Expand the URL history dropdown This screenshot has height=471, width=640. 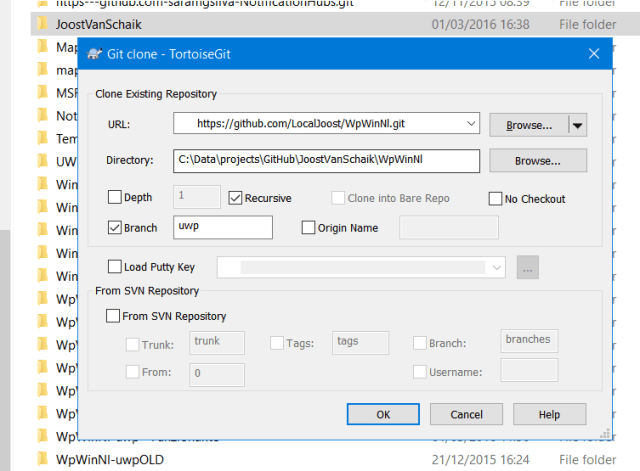(x=471, y=125)
